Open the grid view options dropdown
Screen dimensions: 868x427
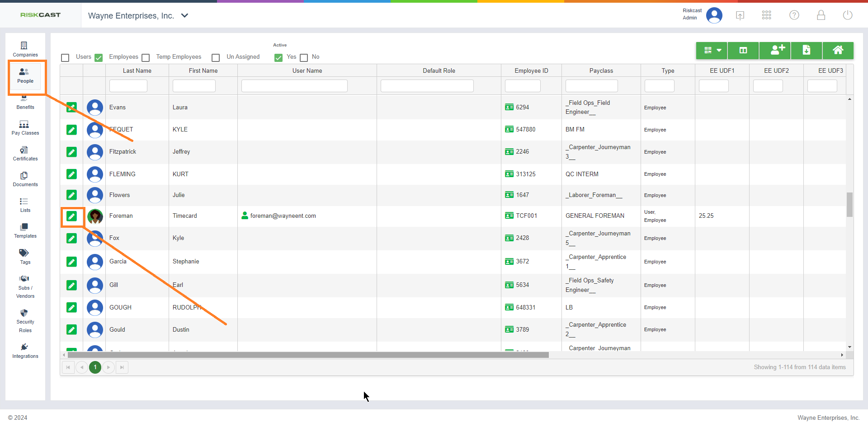(x=712, y=50)
